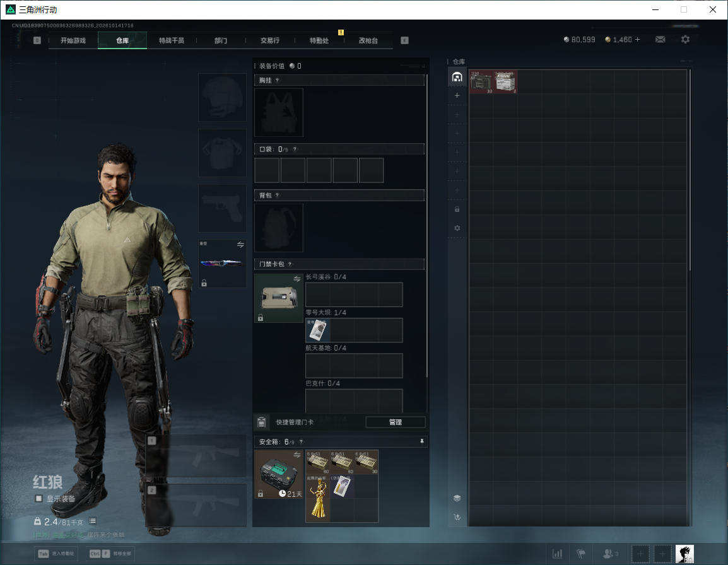The image size is (728, 565).
Task: Click the player avatar at bottom right
Action: tap(684, 554)
